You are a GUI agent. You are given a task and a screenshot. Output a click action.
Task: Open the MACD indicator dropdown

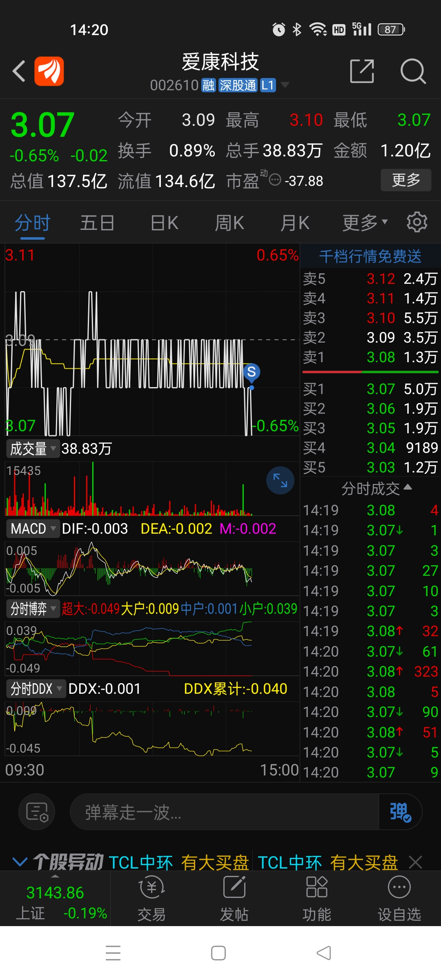pos(33,528)
